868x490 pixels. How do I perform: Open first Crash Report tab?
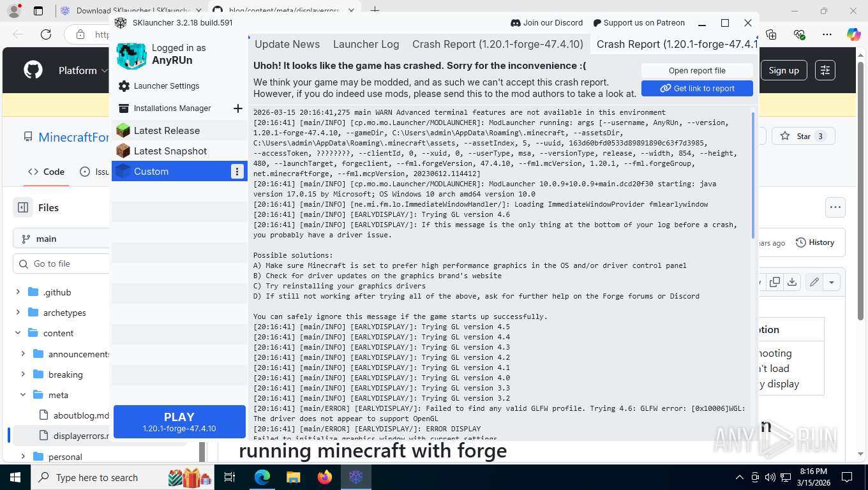498,44
